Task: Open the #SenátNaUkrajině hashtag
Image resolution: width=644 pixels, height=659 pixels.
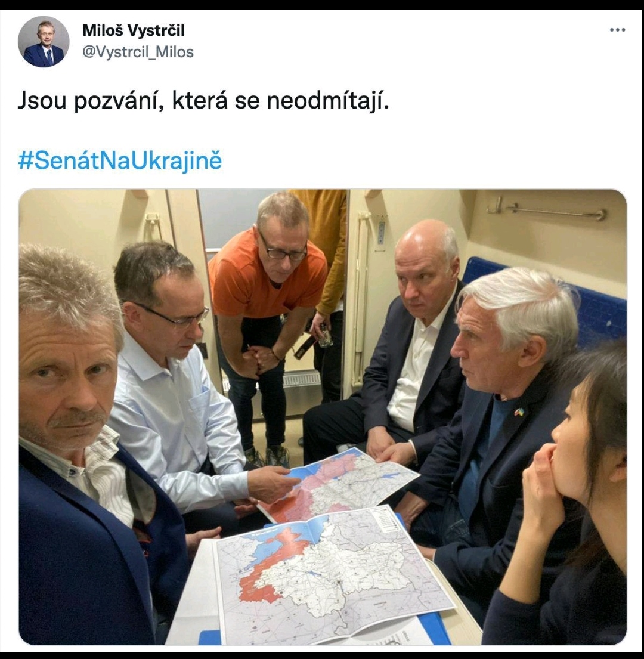Action: [120, 161]
